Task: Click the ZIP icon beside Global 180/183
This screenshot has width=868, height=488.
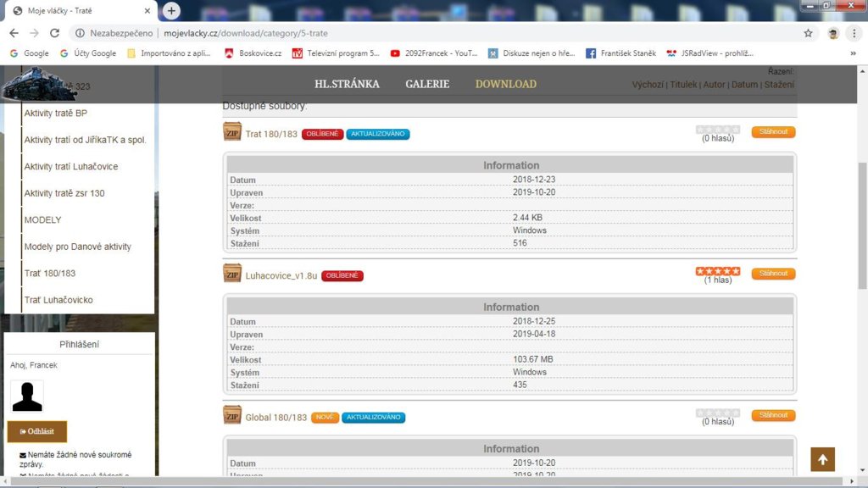Action: pyautogui.click(x=231, y=415)
